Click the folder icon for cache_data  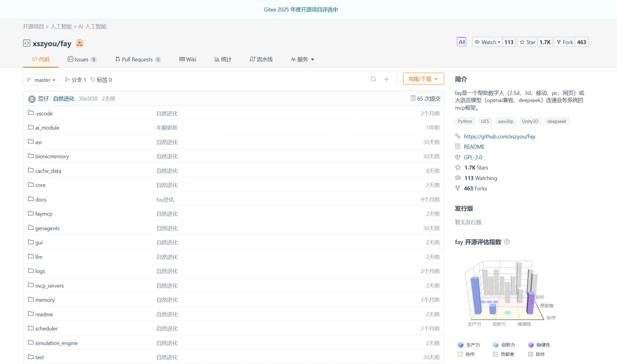tap(31, 170)
